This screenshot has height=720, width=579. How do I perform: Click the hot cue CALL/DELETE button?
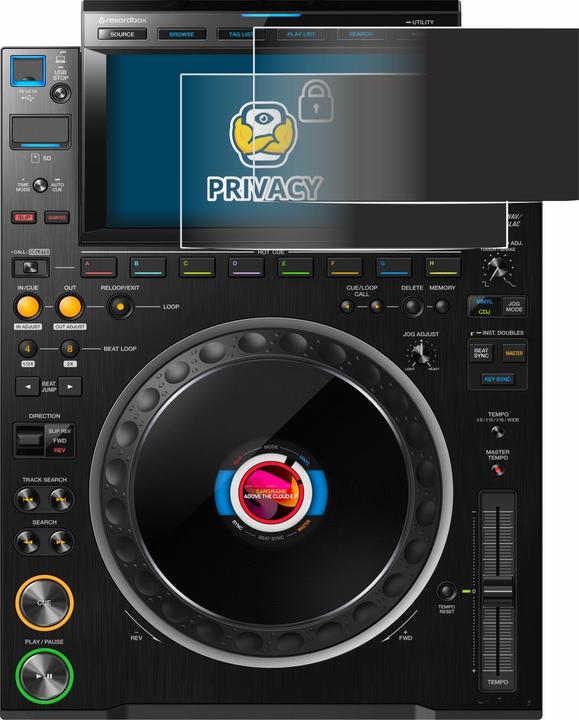pyautogui.click(x=30, y=267)
